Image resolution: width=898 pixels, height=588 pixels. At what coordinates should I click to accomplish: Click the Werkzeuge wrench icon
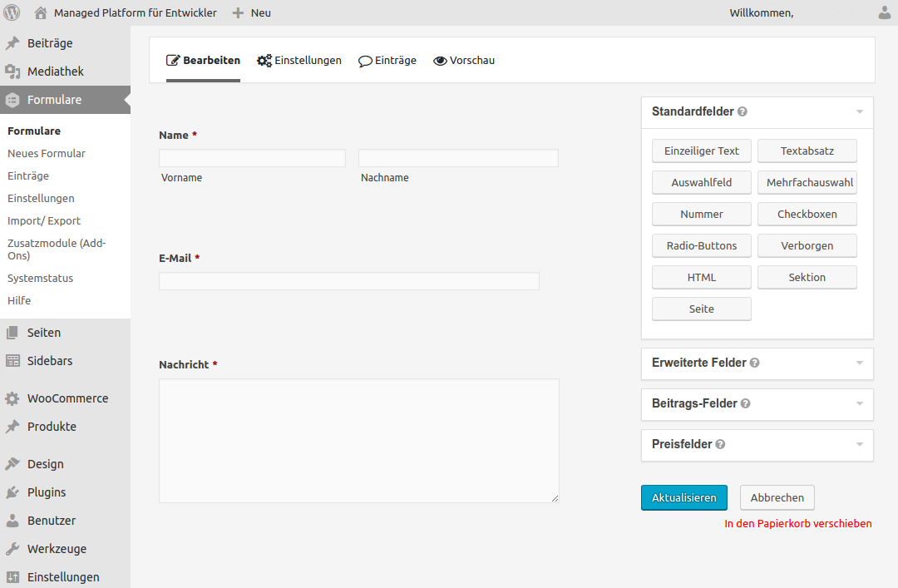(x=12, y=548)
